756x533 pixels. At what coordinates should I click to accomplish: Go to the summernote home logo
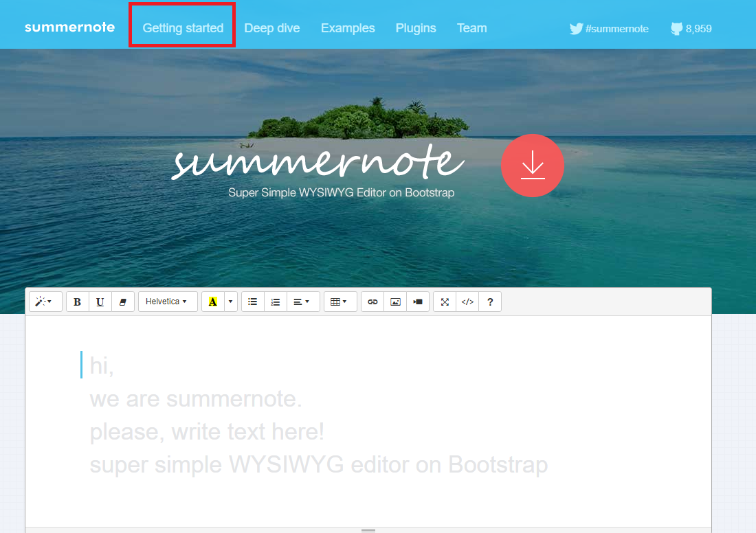tap(70, 27)
